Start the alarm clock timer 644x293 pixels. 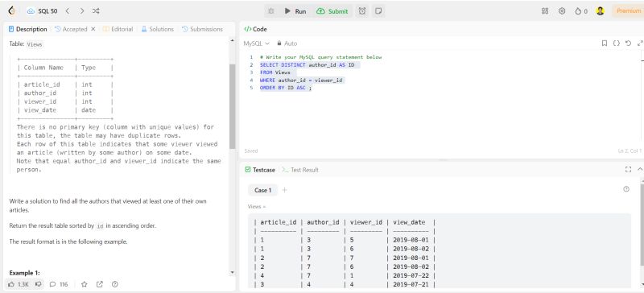pyautogui.click(x=361, y=11)
